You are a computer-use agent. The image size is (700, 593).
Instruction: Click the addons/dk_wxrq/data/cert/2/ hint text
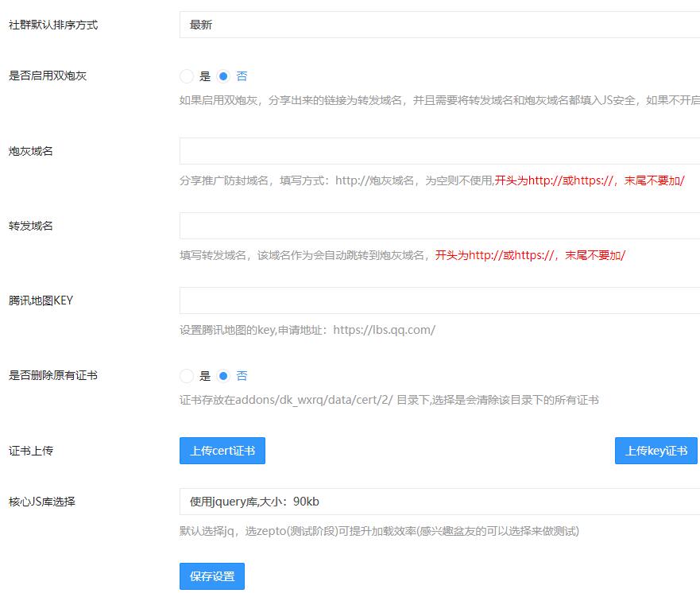click(389, 400)
